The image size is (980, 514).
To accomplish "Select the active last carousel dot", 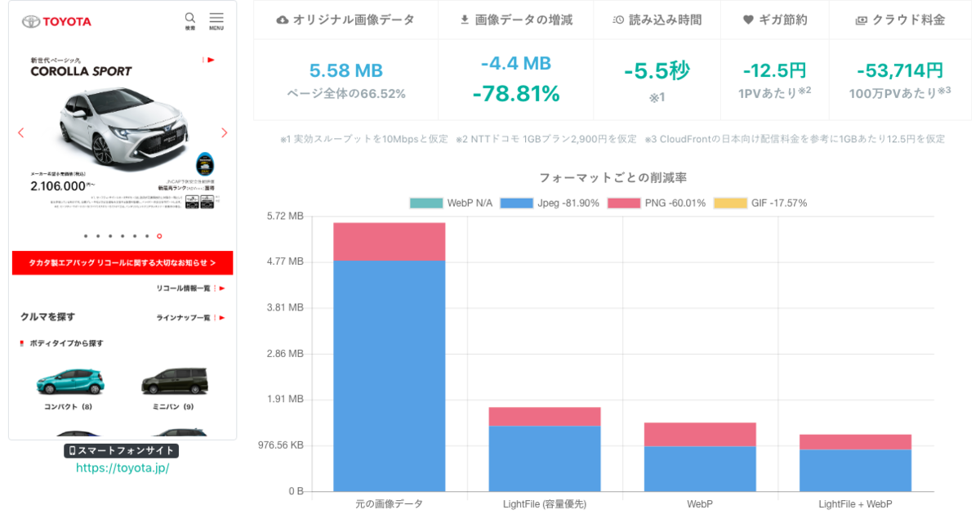I will coord(159,236).
